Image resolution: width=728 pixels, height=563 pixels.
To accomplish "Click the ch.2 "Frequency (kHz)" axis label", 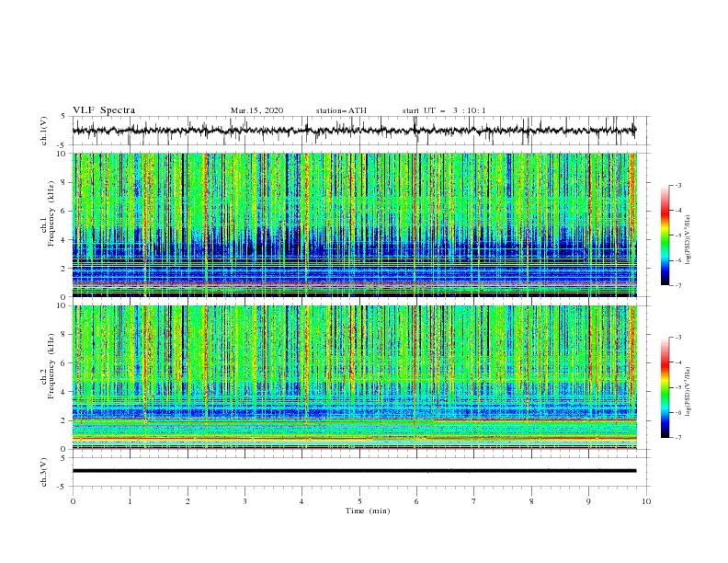I will point(51,366).
